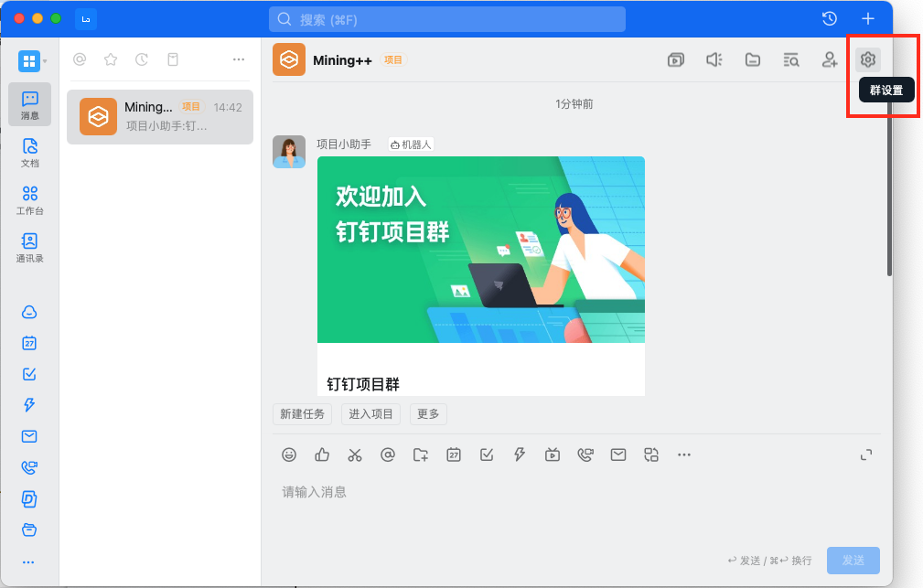
Task: Open the cloud drive icon in sidebar
Action: coord(29,312)
